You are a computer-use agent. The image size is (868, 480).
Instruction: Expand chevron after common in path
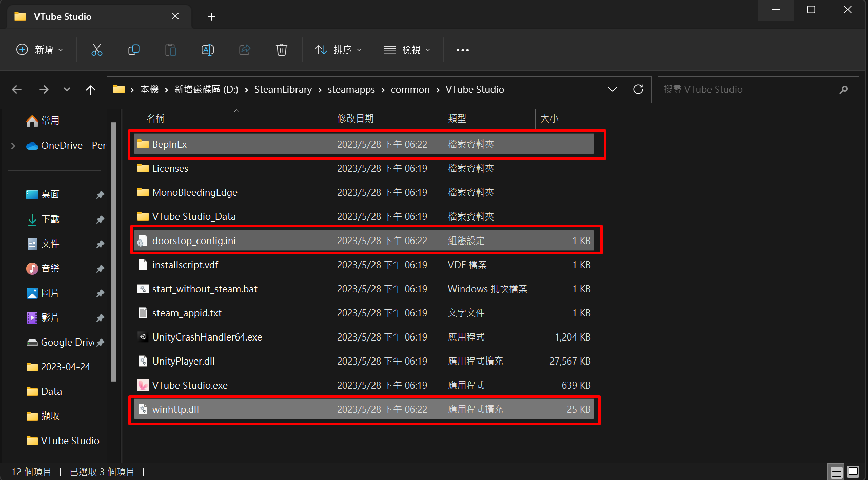click(438, 90)
